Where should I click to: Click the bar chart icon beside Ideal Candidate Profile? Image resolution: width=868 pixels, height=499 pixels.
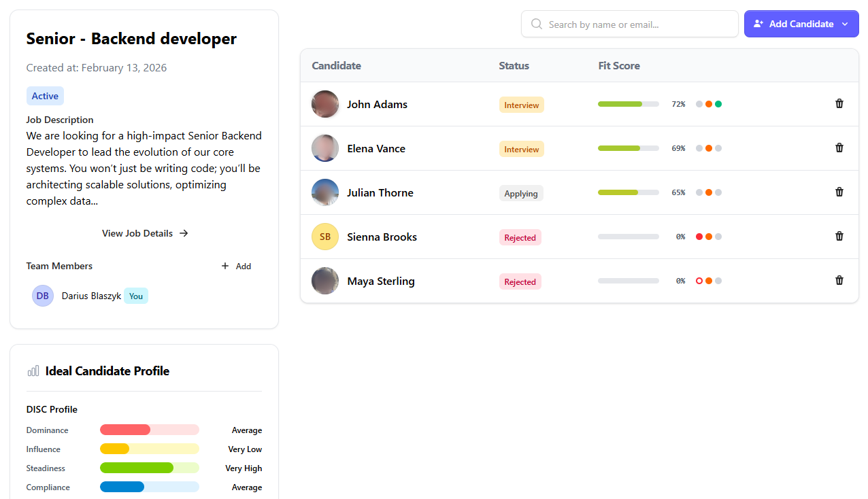pos(33,371)
